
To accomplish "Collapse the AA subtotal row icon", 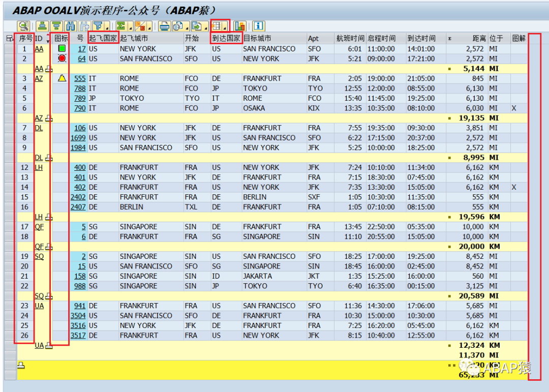I will [x=49, y=69].
